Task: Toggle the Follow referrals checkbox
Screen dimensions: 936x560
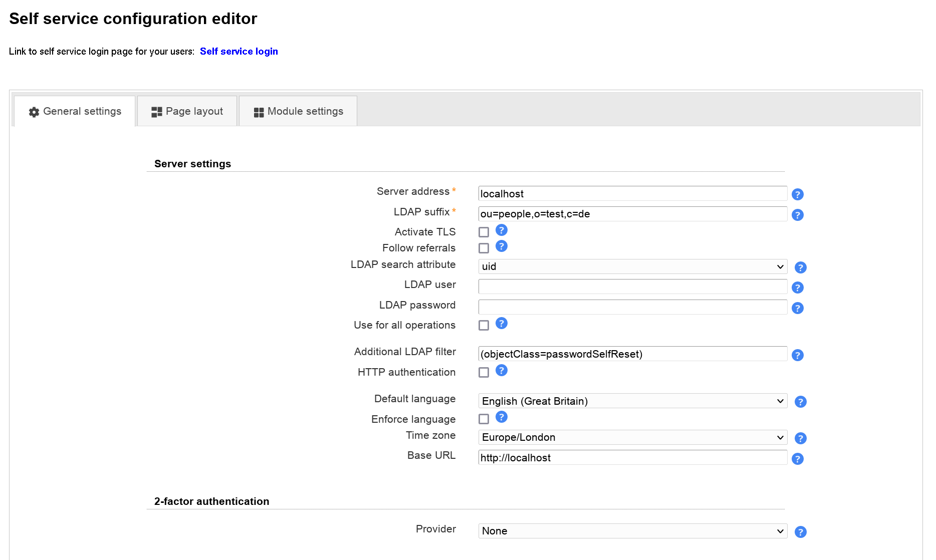Action: tap(484, 248)
